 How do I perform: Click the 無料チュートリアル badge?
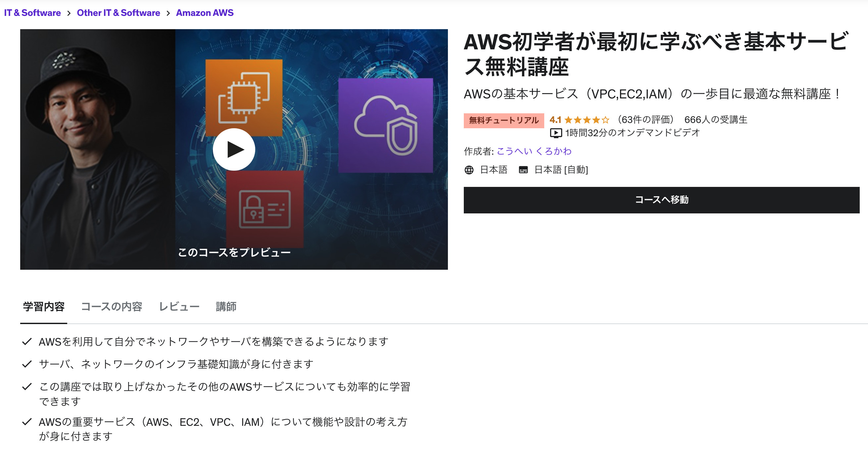click(x=504, y=120)
